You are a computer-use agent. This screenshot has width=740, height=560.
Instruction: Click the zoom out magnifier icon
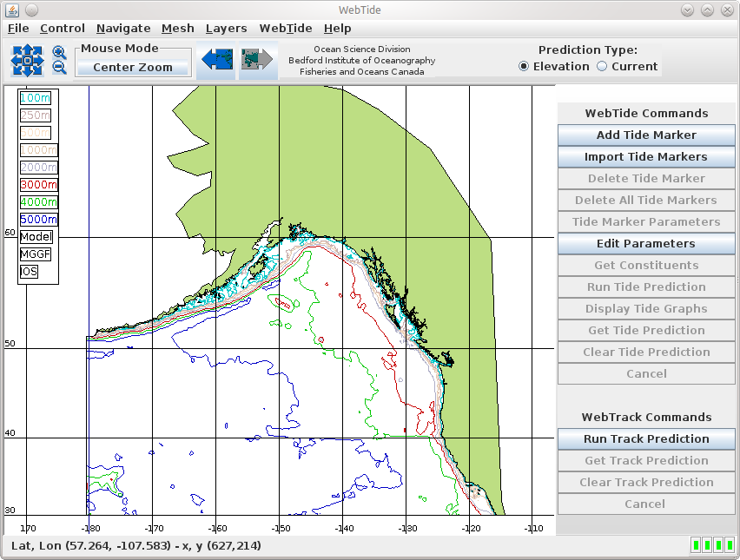pyautogui.click(x=59, y=68)
